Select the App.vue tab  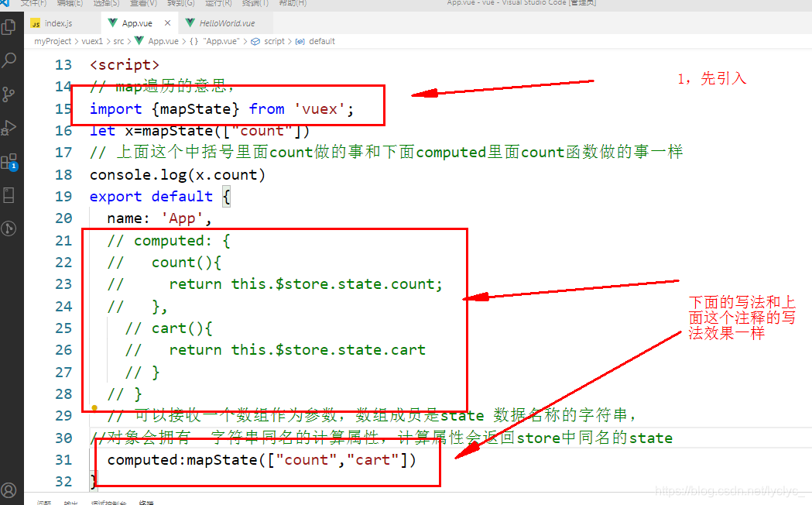tap(140, 23)
